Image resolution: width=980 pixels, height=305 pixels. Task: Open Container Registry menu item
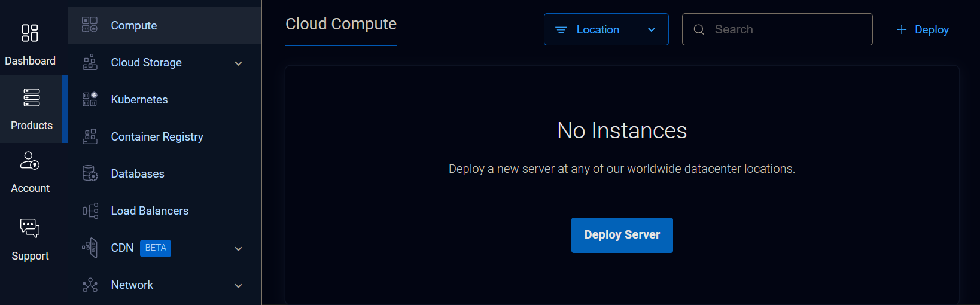(165, 136)
